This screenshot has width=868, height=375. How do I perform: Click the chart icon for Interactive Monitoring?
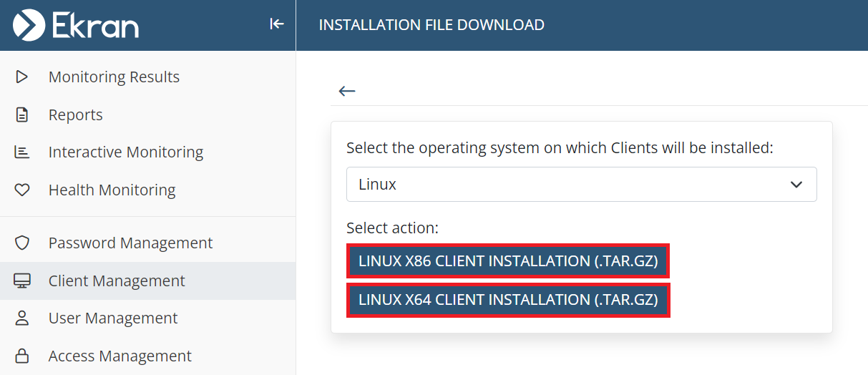click(22, 152)
